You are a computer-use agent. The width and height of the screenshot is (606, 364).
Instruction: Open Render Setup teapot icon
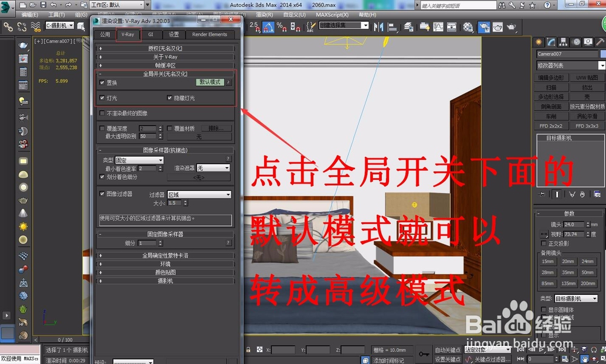tap(484, 27)
